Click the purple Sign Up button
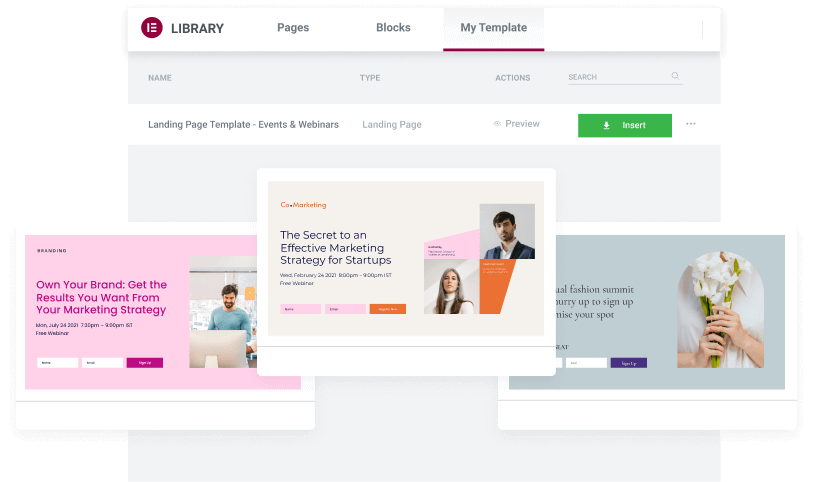This screenshot has width=813, height=482. [x=628, y=362]
